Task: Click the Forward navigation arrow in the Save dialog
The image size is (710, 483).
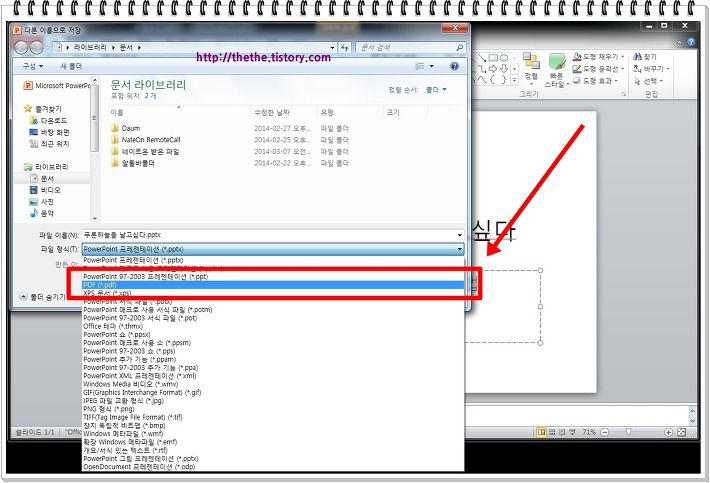Action: (36, 47)
